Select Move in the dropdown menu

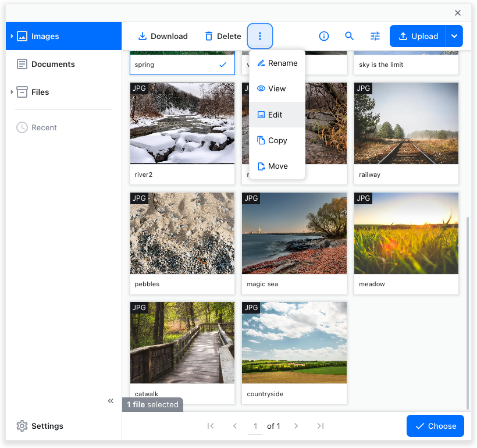pos(277,166)
